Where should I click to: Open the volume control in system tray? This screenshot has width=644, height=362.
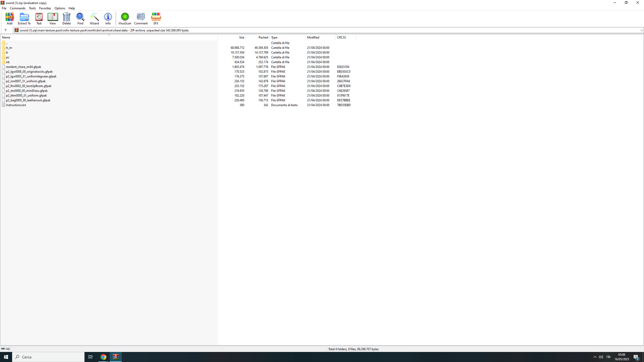(601, 357)
